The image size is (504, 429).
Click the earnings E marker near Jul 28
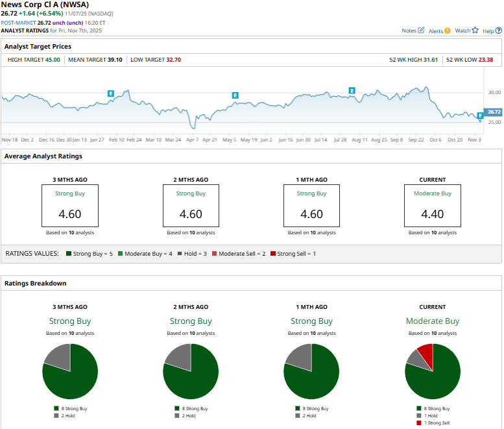click(352, 90)
